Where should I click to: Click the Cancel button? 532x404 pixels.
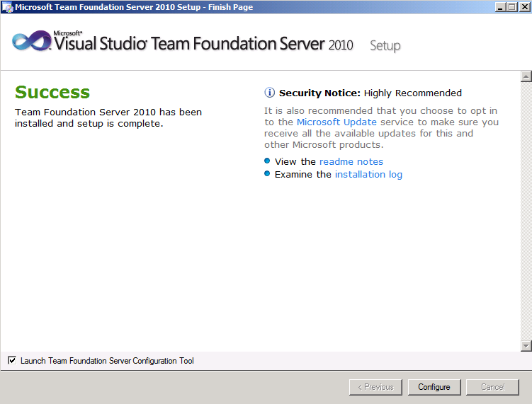coord(492,387)
